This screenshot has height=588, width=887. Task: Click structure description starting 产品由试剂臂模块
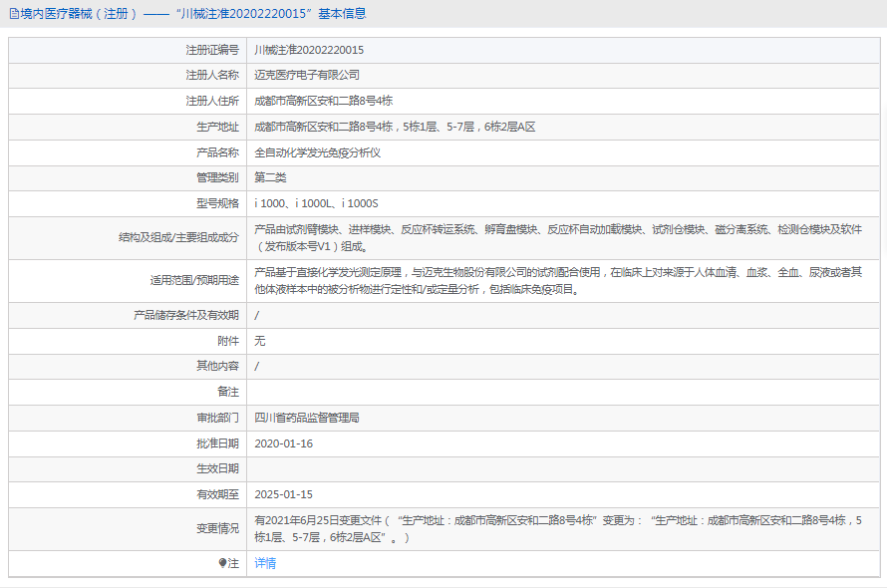click(558, 238)
